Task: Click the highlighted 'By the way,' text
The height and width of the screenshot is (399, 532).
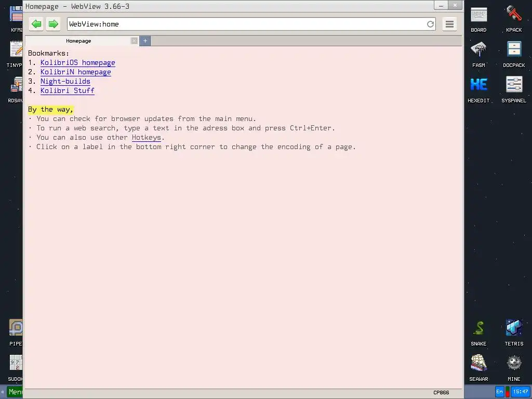Action: click(50, 109)
